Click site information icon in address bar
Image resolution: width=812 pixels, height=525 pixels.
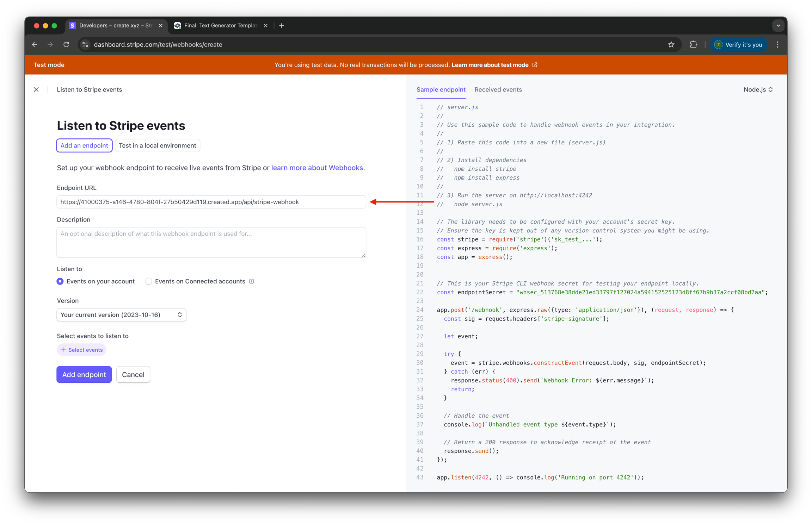coord(85,45)
